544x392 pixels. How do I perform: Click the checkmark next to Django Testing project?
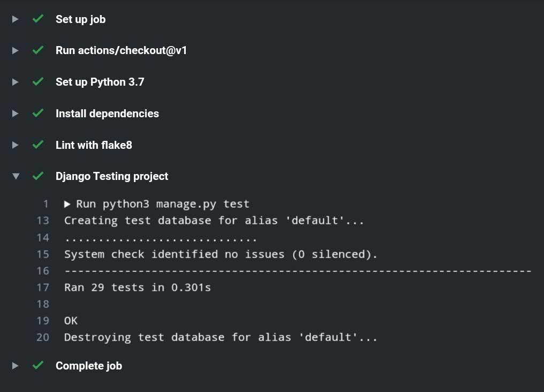(x=37, y=176)
